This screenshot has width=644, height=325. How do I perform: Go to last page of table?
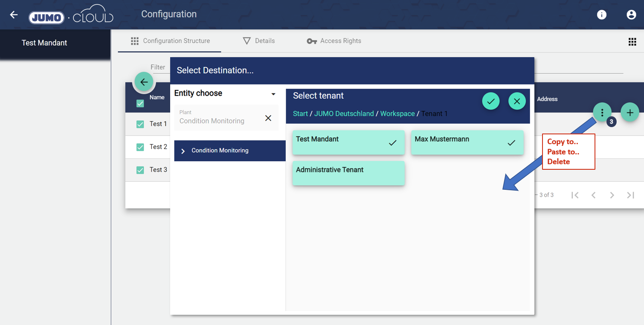630,195
